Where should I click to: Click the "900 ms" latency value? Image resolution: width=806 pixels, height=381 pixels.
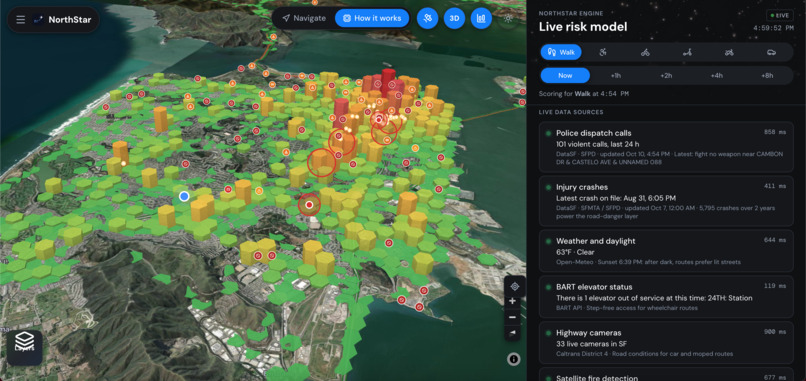pyautogui.click(x=775, y=332)
